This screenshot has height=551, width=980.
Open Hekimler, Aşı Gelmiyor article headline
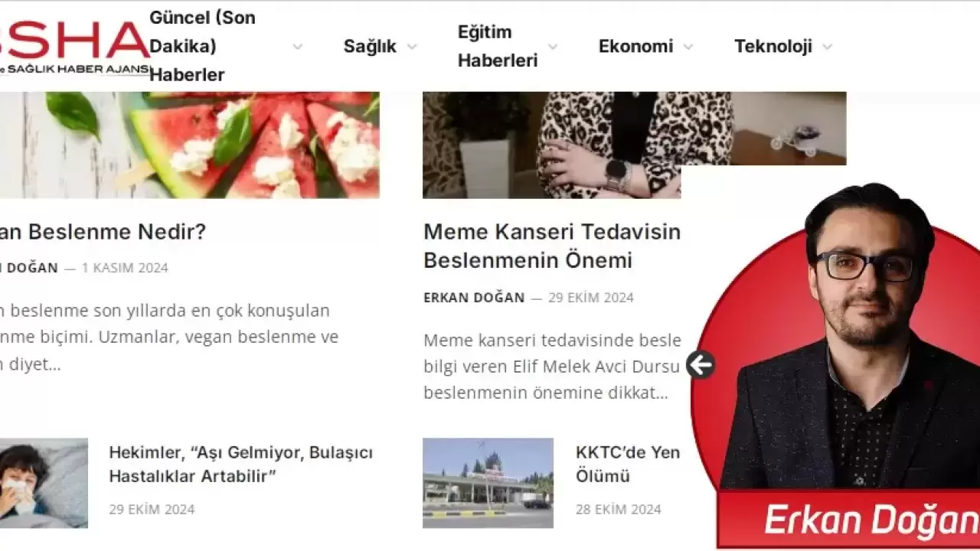coord(241,464)
